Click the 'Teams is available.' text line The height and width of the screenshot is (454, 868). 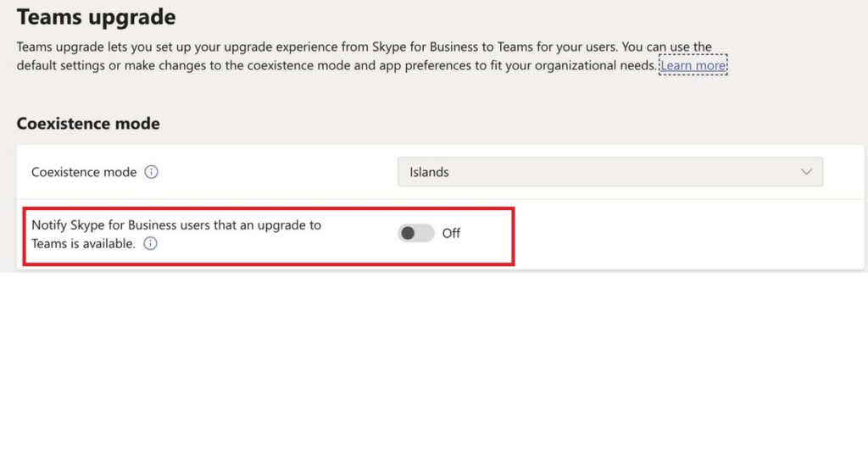[83, 243]
